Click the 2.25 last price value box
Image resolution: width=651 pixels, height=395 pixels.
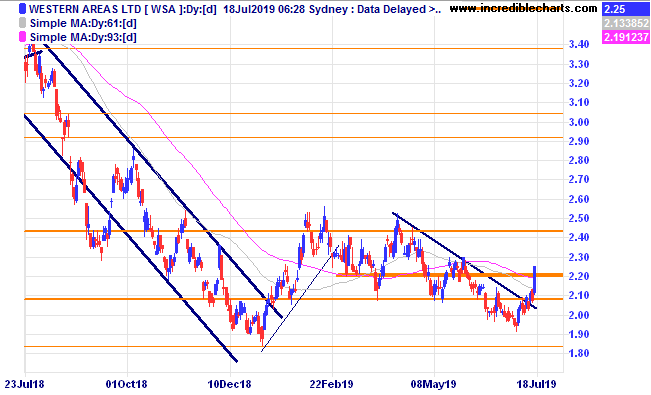click(626, 9)
